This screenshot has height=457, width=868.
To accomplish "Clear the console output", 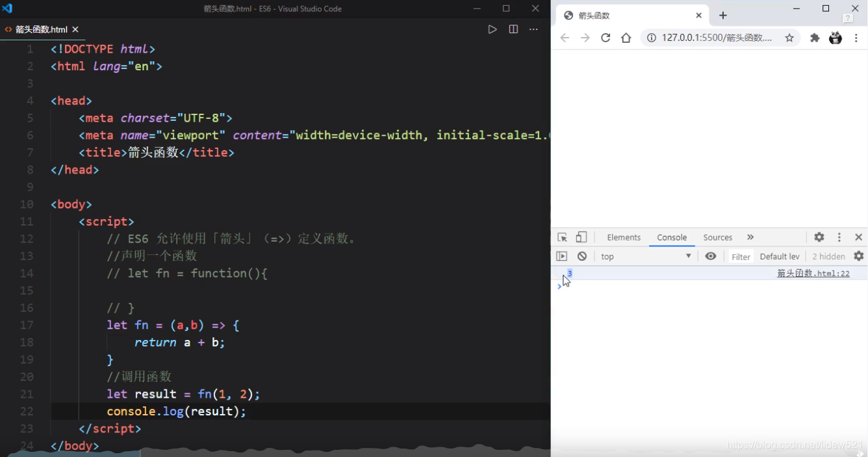I will click(582, 256).
